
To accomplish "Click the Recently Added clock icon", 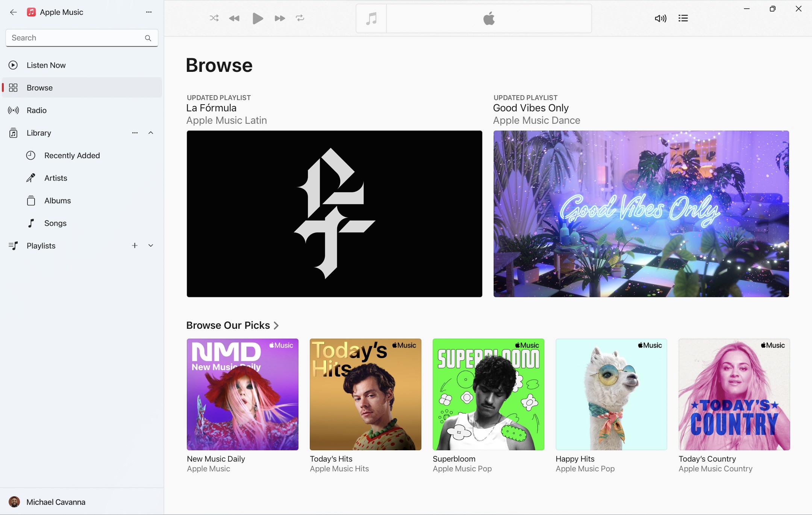I will pyautogui.click(x=31, y=155).
